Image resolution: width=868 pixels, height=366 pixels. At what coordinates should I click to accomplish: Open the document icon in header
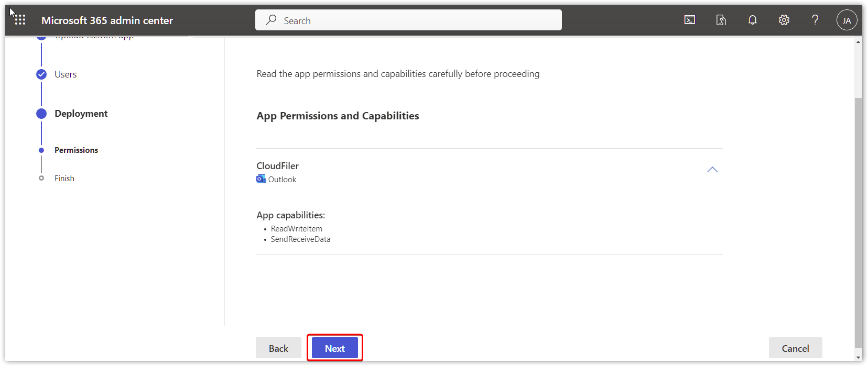pos(721,20)
